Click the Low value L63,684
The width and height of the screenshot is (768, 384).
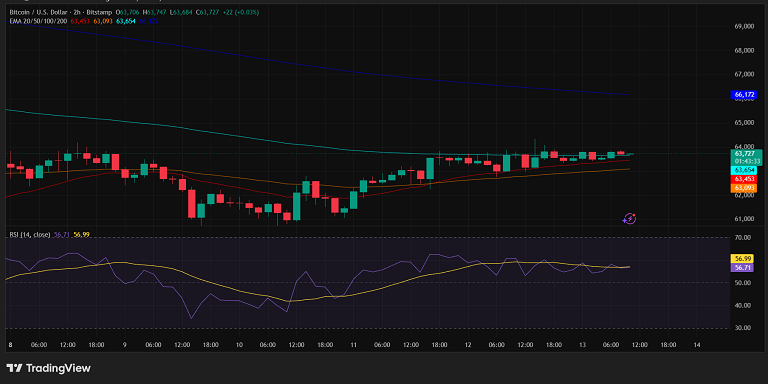coord(180,12)
